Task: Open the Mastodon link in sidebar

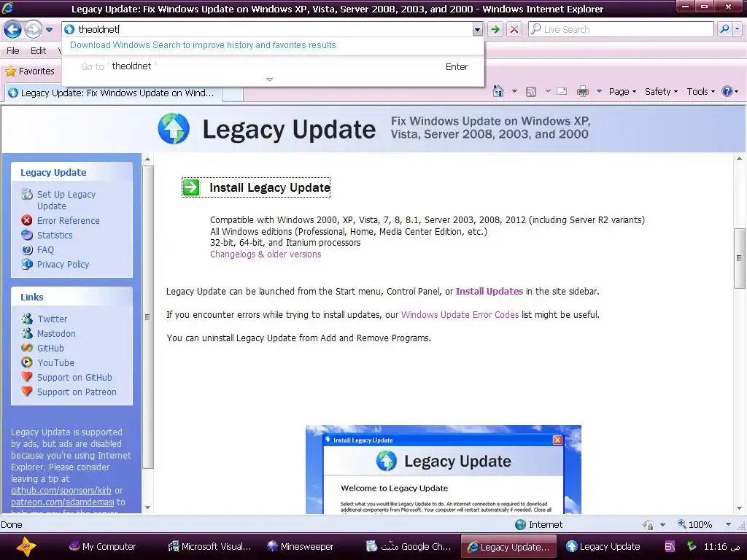Action: coord(56,333)
